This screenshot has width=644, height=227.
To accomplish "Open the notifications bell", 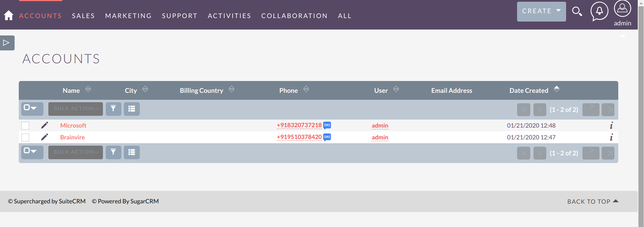I will pyautogui.click(x=599, y=11).
